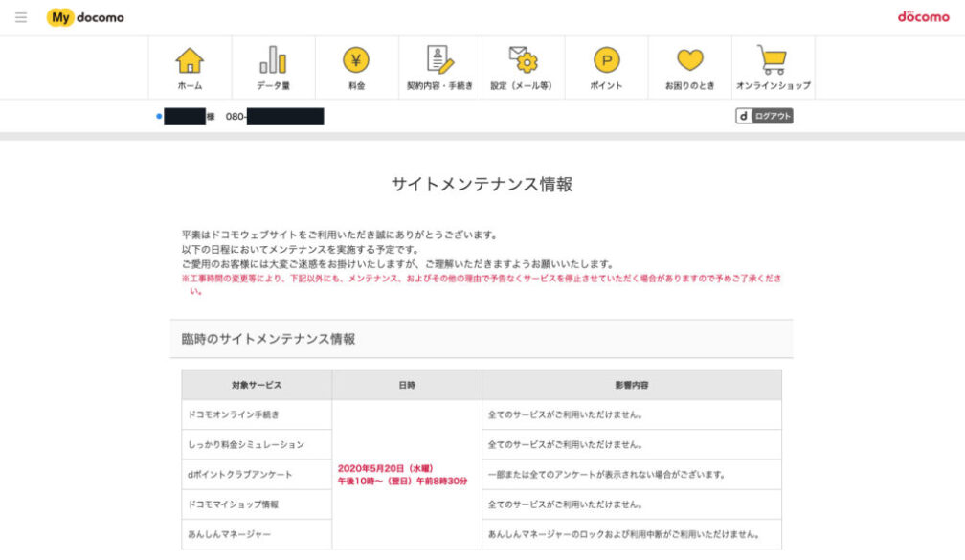Select the あんしんマネージャー table cell
Viewport: 965px width, 560px height.
click(257, 534)
